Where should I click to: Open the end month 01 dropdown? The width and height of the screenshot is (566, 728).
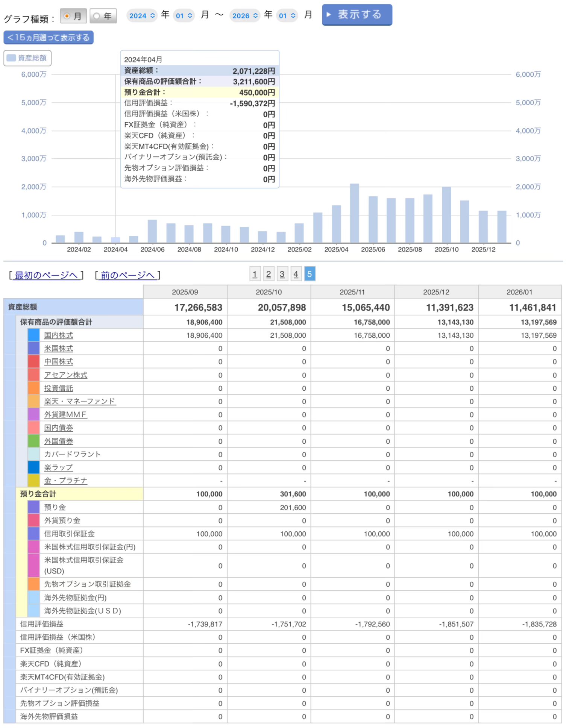click(x=287, y=16)
